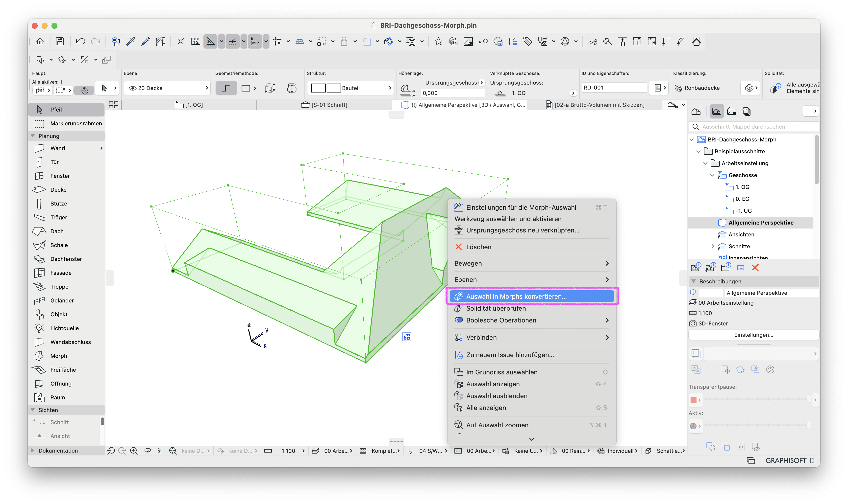Select the Ausschnitt-Mappe view map button
The image size is (848, 504).
(717, 111)
